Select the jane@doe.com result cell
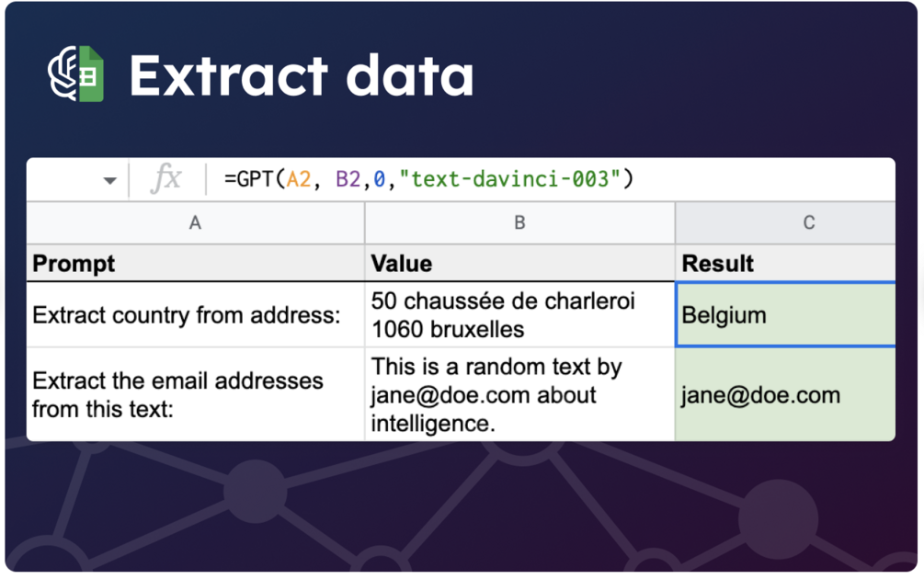The image size is (924, 579). [x=784, y=395]
